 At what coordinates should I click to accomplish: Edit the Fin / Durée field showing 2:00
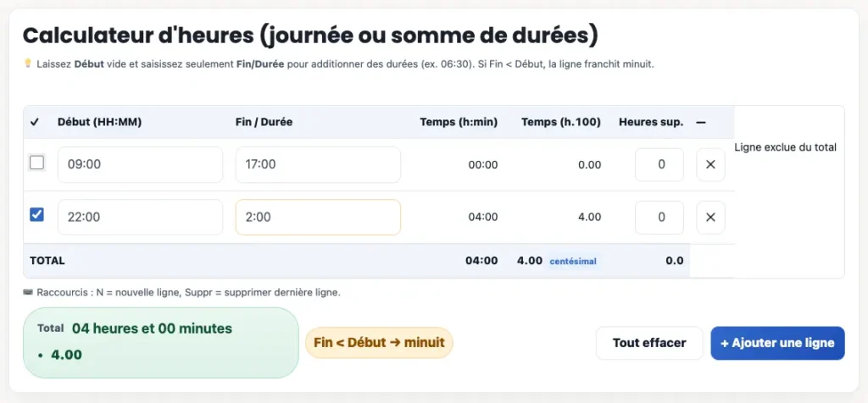click(x=318, y=217)
